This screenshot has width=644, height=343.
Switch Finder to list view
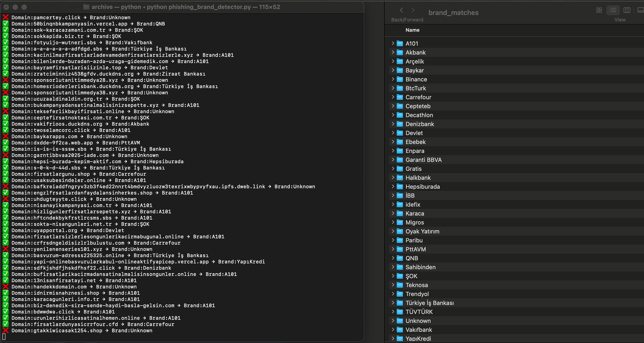point(613,10)
